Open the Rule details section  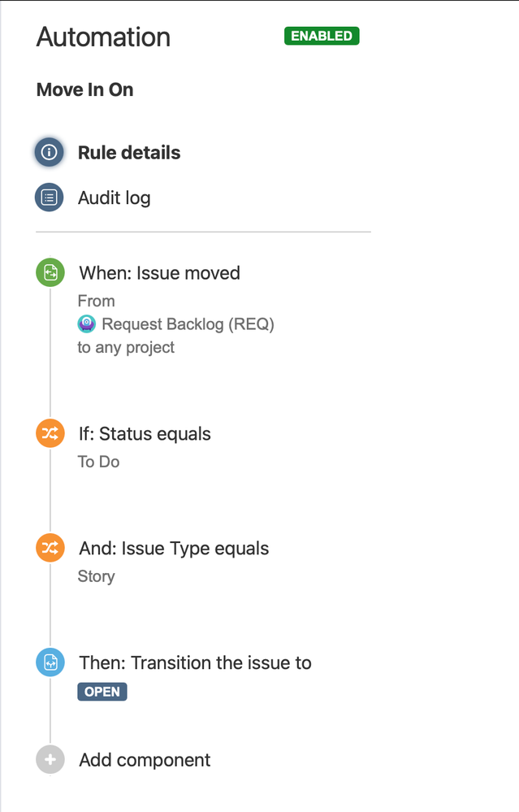pos(129,153)
